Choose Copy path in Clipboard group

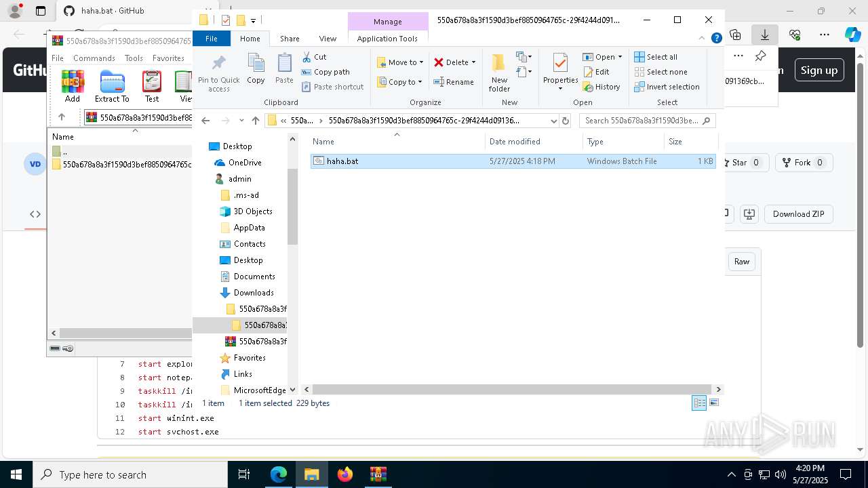[x=325, y=72]
